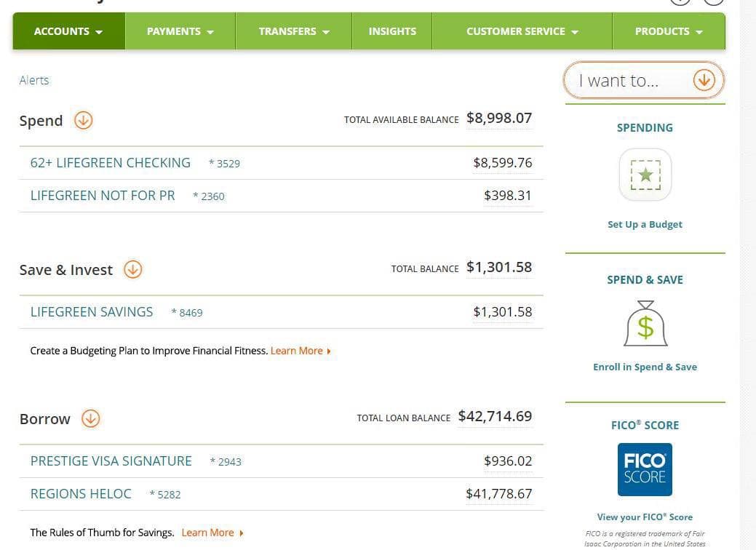This screenshot has width=756, height=550.
Task: Click the Alerts link
Action: point(34,80)
